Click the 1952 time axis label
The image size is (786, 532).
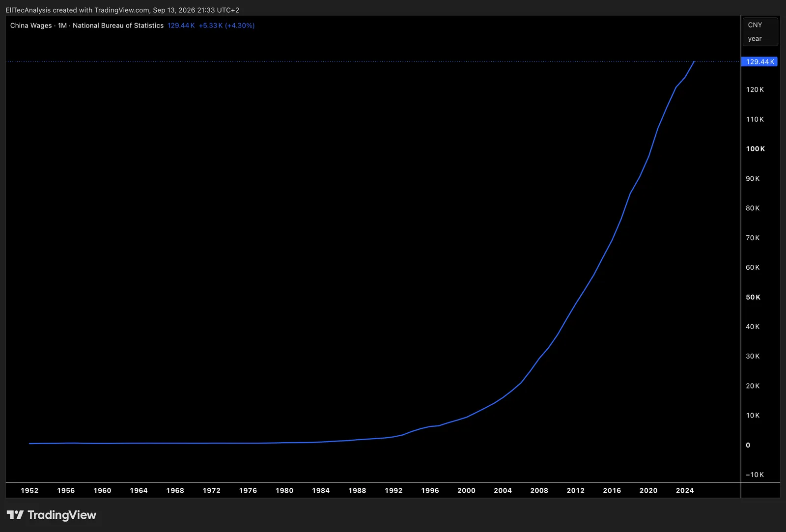(x=29, y=491)
